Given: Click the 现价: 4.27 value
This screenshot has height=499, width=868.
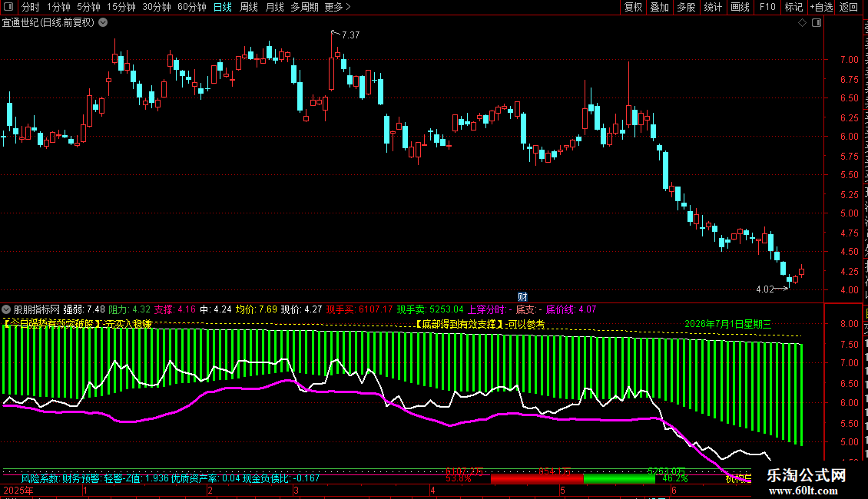Looking at the screenshot, I should click(x=301, y=309).
